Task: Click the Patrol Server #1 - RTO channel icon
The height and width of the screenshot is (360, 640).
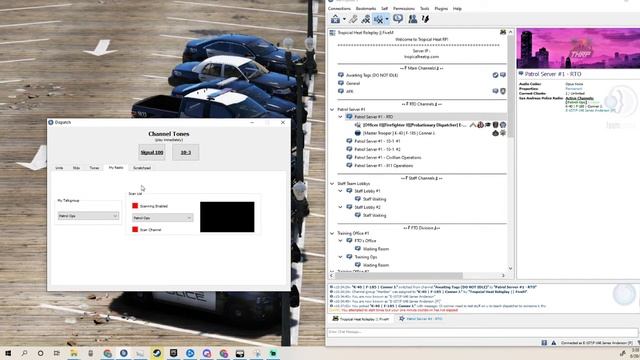Action: 349,117
